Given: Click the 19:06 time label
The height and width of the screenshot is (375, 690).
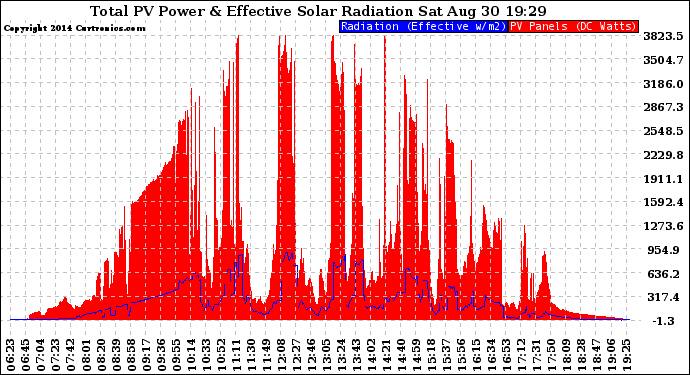Looking at the screenshot, I should 611,354.
